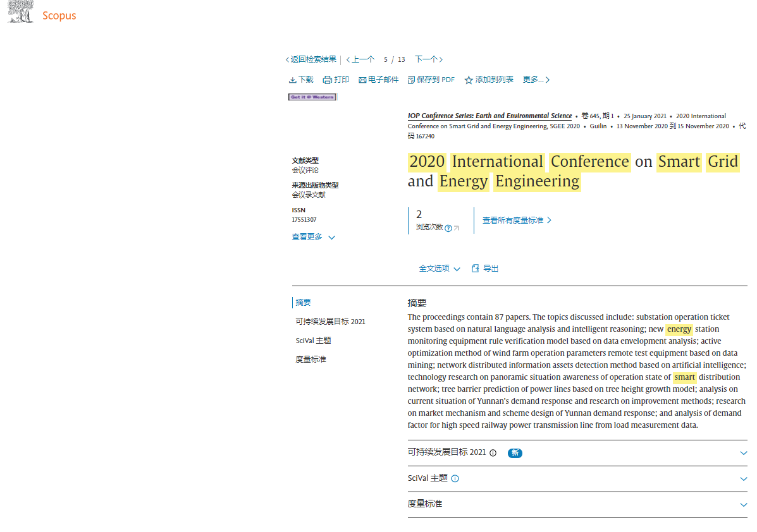Go back via 返回检索结果 link
Viewport: 757px width, 532px height.
point(311,59)
